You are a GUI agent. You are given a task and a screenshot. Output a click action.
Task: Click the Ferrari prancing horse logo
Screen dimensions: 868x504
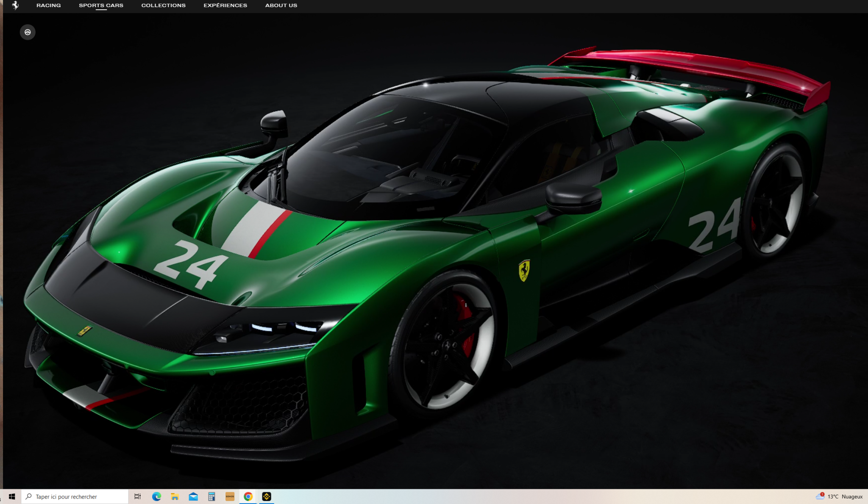point(15,5)
